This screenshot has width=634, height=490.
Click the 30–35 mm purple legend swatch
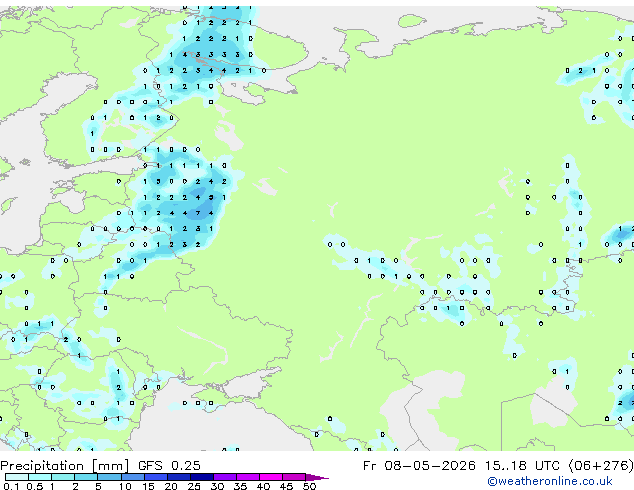pyautogui.click(x=224, y=477)
